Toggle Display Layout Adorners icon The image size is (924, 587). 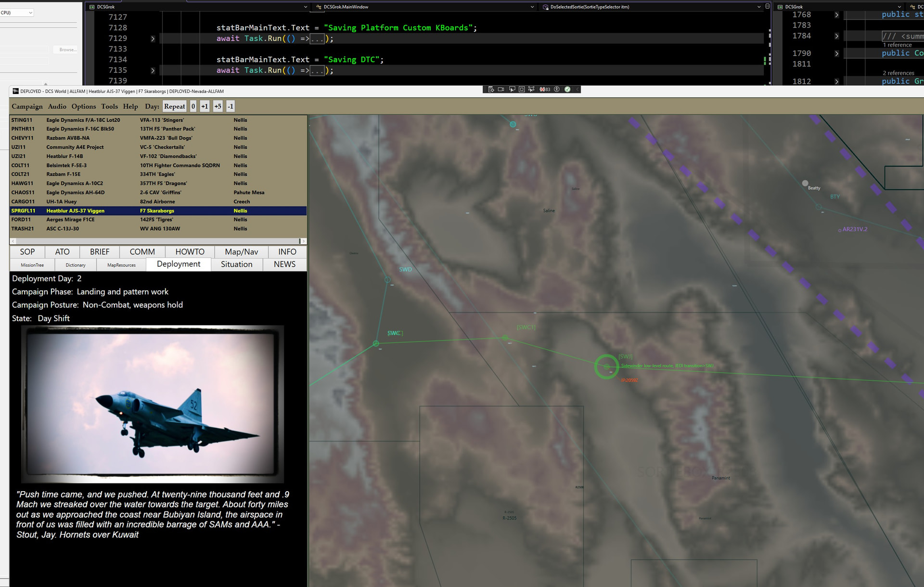pyautogui.click(x=522, y=90)
